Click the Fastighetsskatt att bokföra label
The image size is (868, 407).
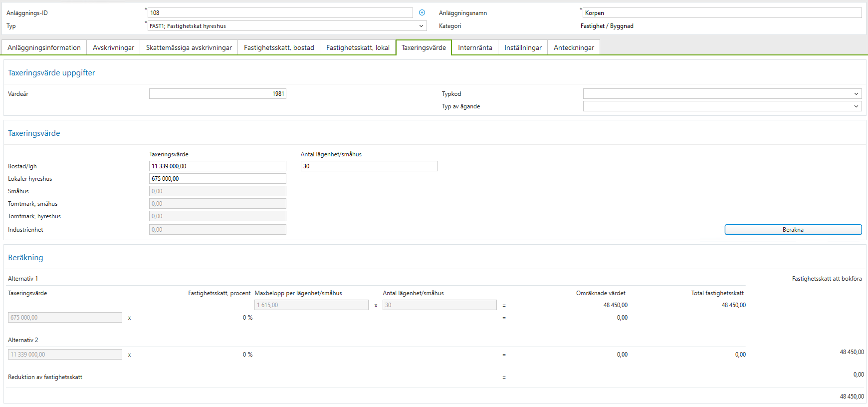tap(827, 279)
